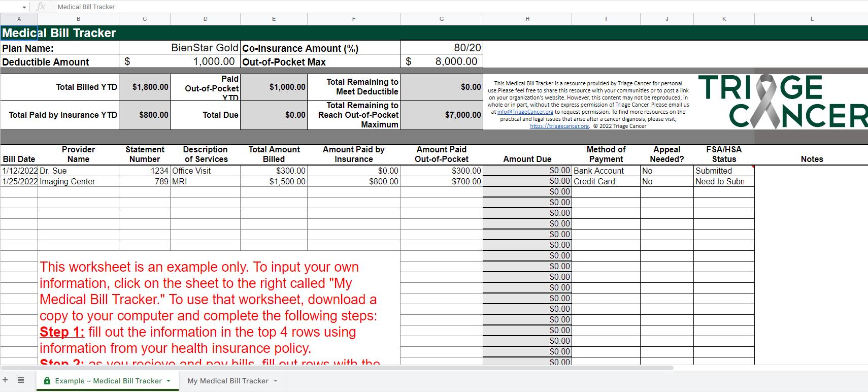Open the name box dropdown arrow

click(24, 7)
